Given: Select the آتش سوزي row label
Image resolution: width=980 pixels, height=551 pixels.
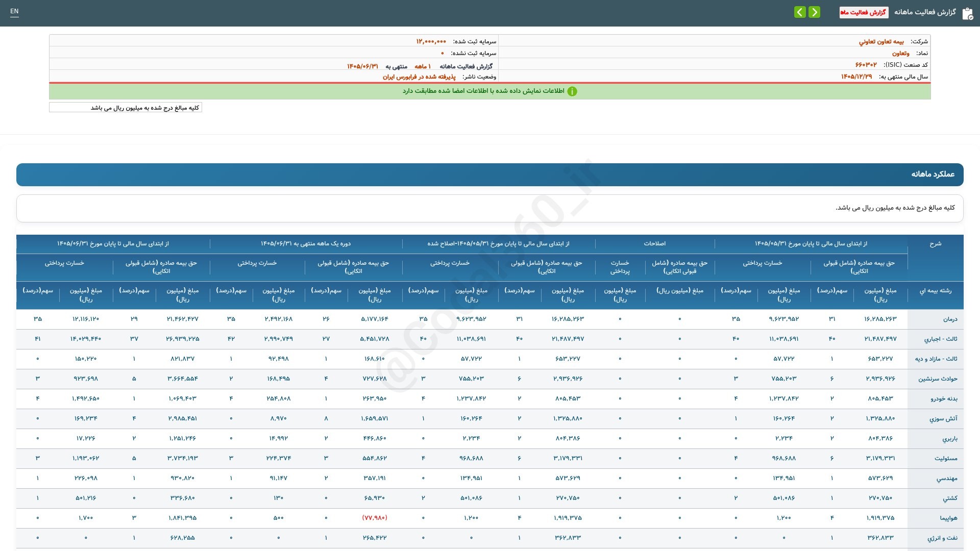Looking at the screenshot, I should coord(943,419).
